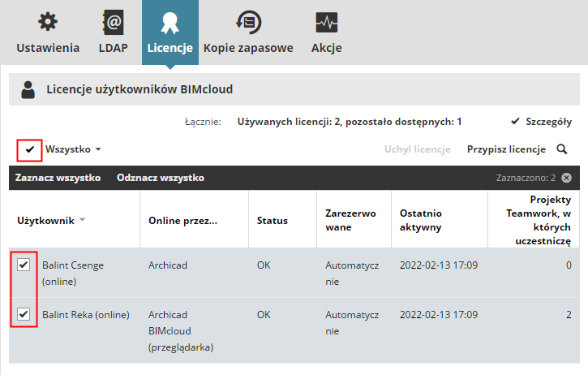
Task: Open the Akcje activity monitor icon
Action: pyautogui.click(x=327, y=22)
